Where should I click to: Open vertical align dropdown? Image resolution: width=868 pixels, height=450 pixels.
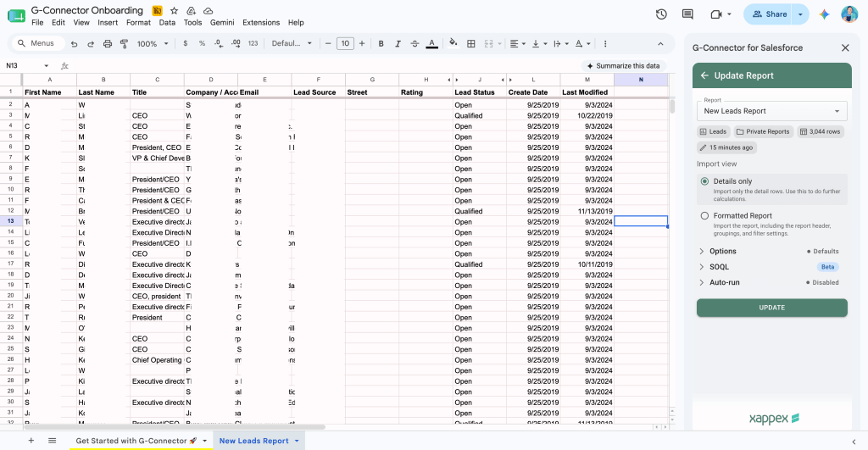coord(538,44)
